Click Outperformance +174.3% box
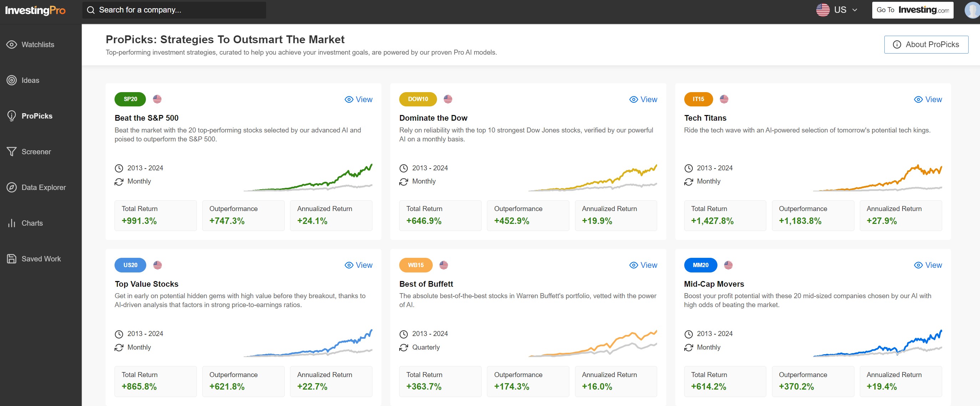 528,382
